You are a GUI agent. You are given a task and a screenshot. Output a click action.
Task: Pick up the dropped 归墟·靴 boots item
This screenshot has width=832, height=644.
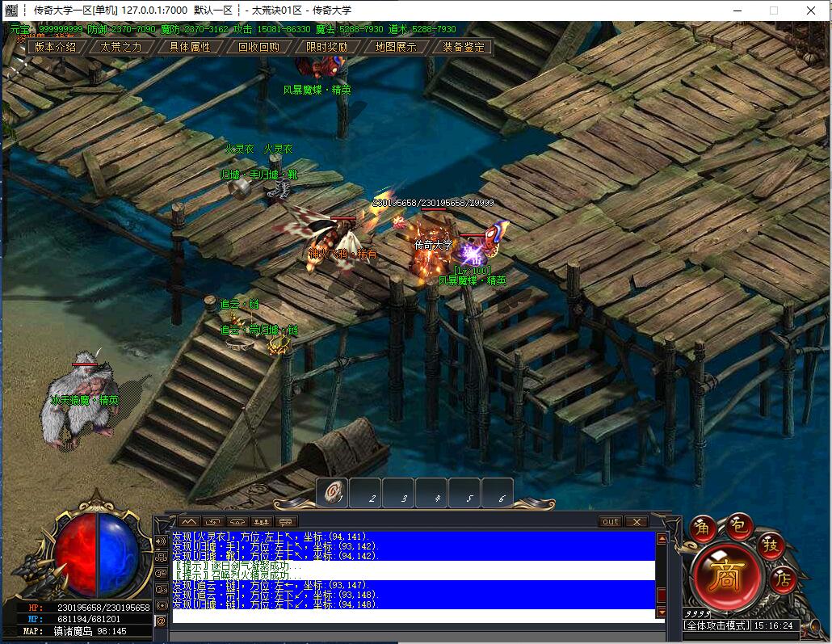[x=279, y=188]
